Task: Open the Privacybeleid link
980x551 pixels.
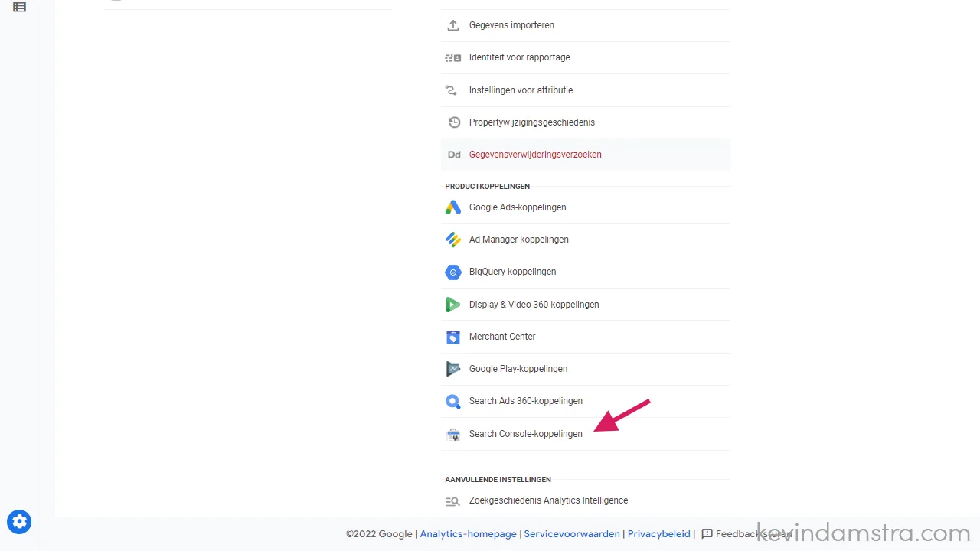Action: [659, 534]
